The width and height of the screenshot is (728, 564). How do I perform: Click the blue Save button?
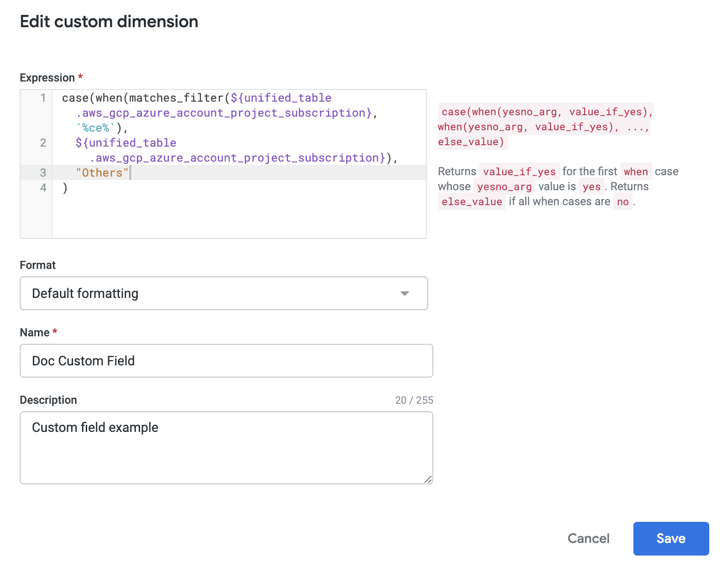(x=670, y=538)
